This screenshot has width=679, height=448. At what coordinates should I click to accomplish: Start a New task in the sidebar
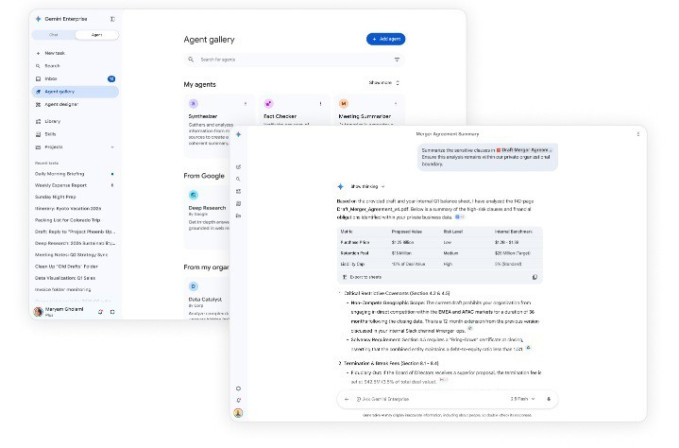pyautogui.click(x=74, y=53)
